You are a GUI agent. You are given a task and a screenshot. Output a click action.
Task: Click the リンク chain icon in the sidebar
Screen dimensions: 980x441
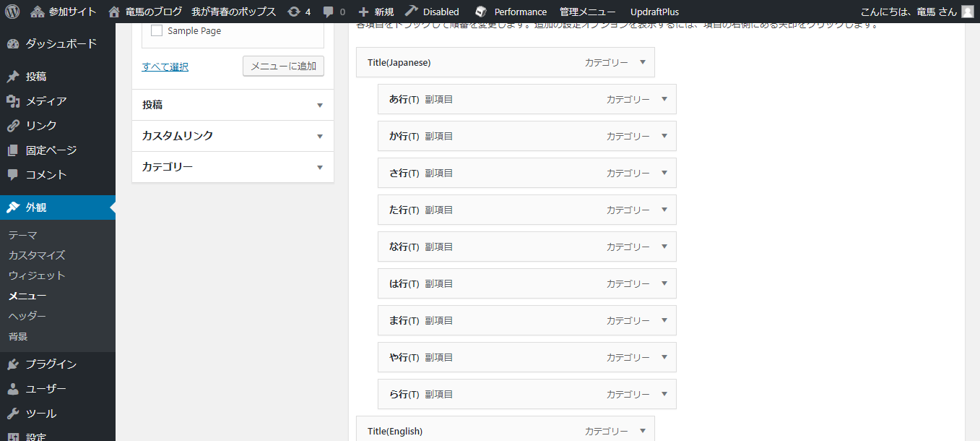click(13, 126)
